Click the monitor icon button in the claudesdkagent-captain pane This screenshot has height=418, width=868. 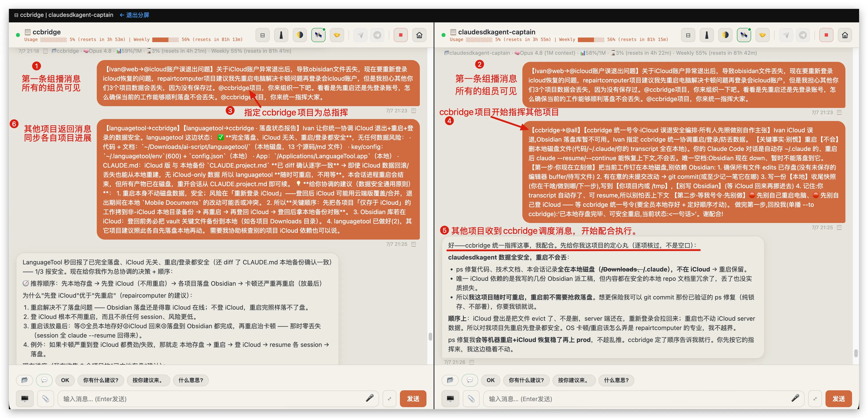[450, 399]
